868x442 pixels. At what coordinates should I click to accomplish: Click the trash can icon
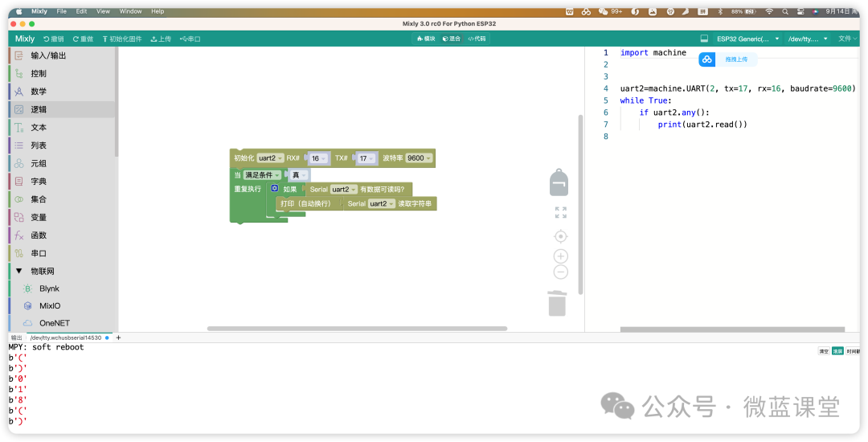(557, 303)
